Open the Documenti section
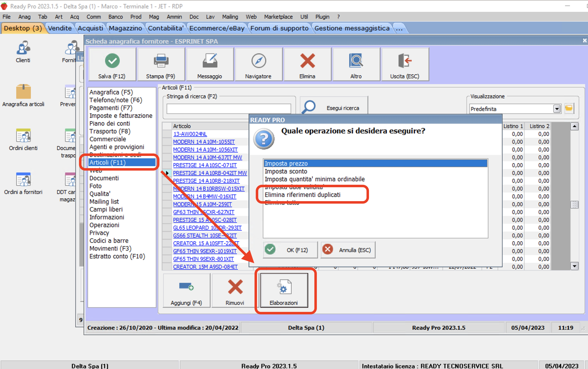The width and height of the screenshot is (588, 369). [104, 178]
